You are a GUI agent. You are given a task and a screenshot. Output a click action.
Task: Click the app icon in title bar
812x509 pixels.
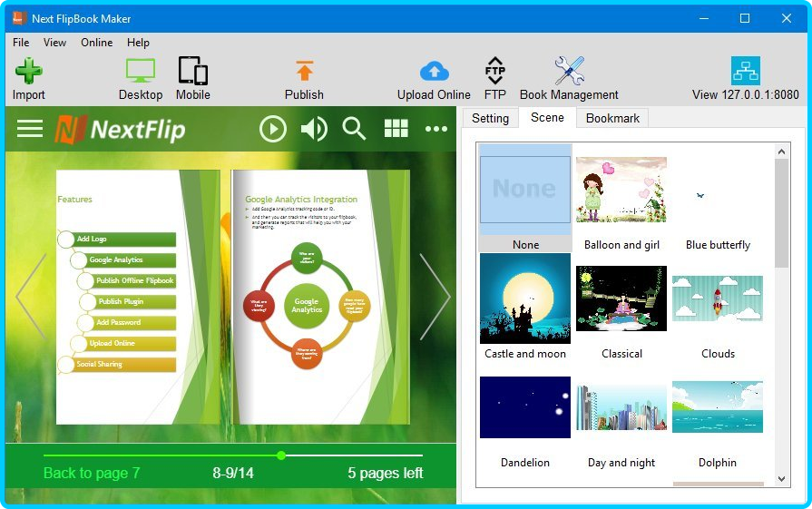point(19,18)
